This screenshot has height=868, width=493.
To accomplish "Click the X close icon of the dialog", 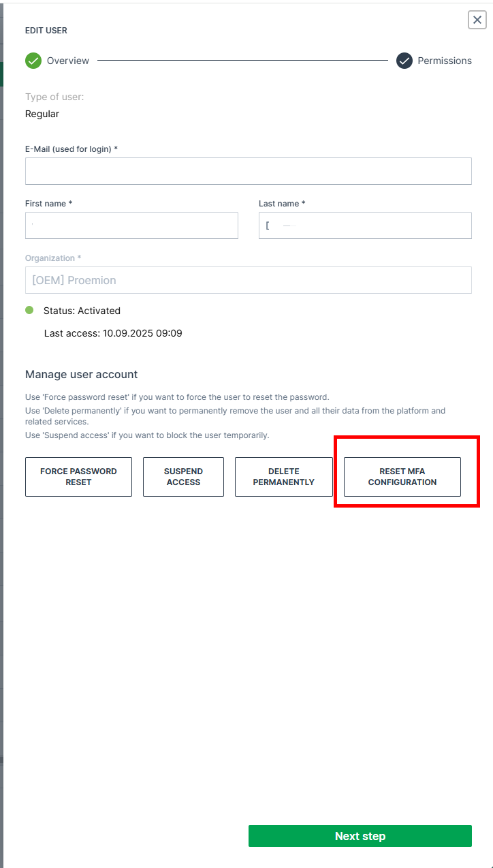I will pos(477,20).
